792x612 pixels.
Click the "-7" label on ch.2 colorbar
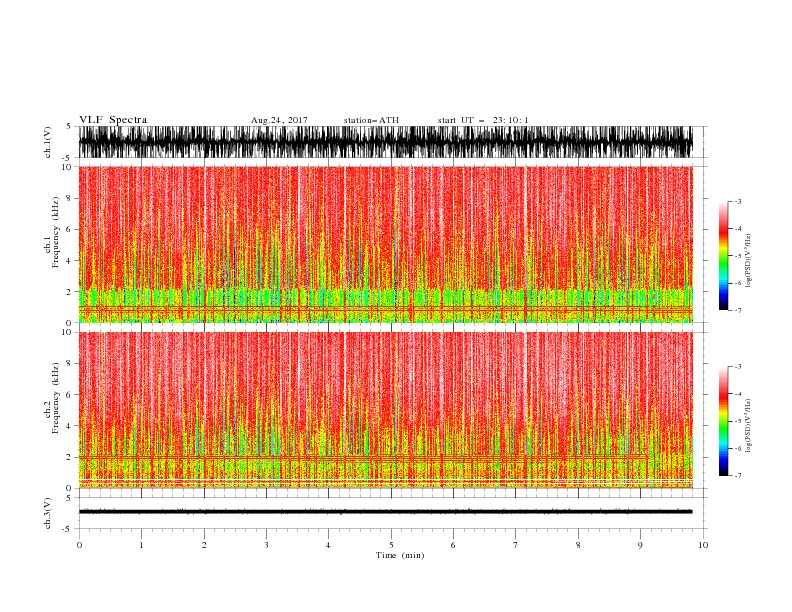(738, 475)
